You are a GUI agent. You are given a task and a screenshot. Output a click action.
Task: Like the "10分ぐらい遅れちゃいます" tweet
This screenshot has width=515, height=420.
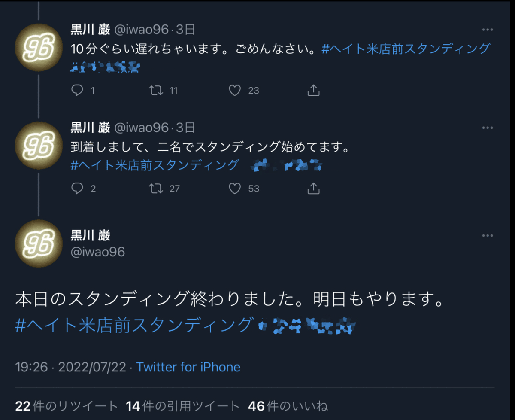(x=235, y=90)
